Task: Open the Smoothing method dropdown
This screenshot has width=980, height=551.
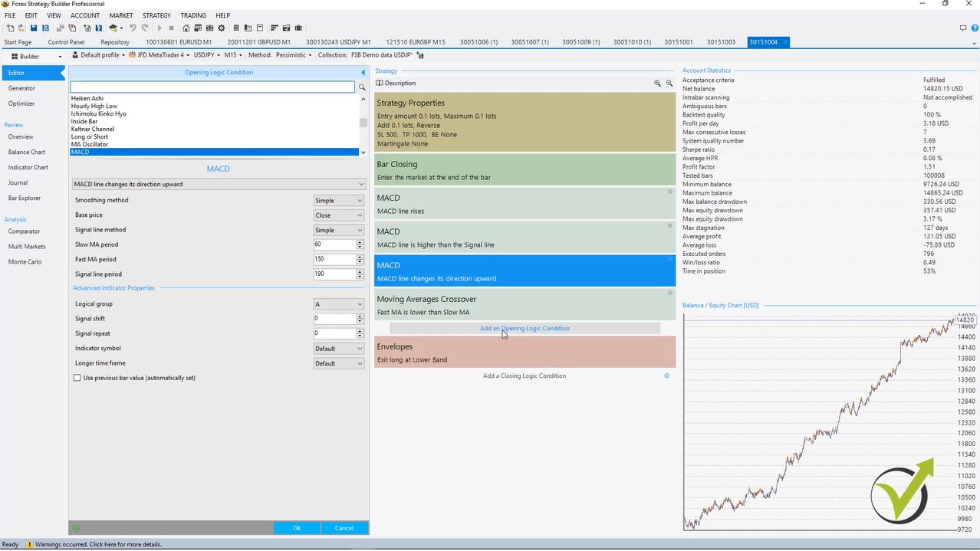Action: pyautogui.click(x=338, y=200)
